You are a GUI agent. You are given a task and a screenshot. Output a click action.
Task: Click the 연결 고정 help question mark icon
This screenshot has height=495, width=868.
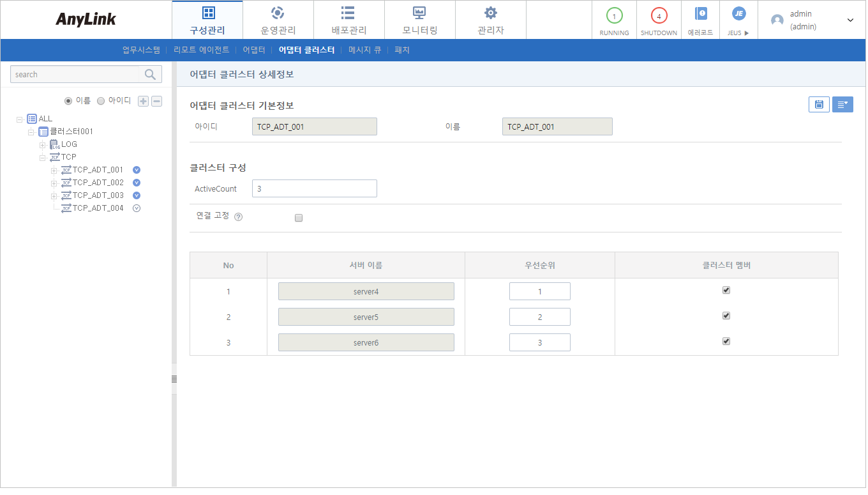click(x=238, y=216)
